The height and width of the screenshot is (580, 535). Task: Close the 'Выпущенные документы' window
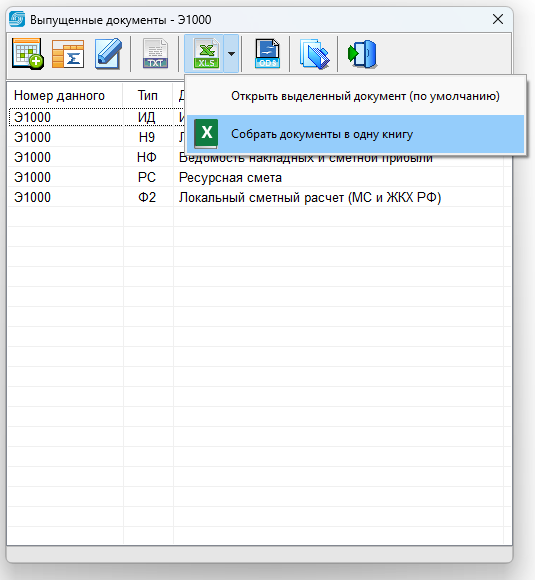pyautogui.click(x=498, y=19)
